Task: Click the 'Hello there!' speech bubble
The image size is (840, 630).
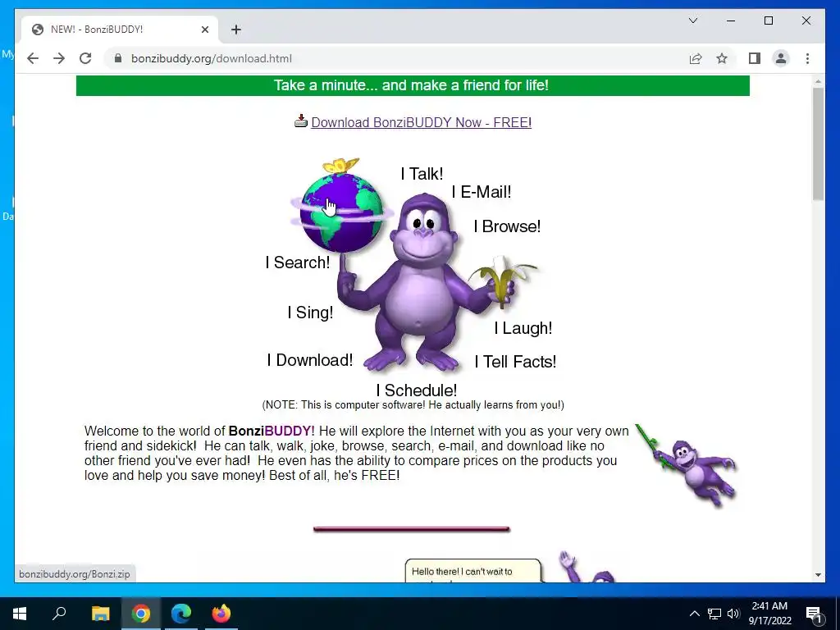Action: [473, 571]
